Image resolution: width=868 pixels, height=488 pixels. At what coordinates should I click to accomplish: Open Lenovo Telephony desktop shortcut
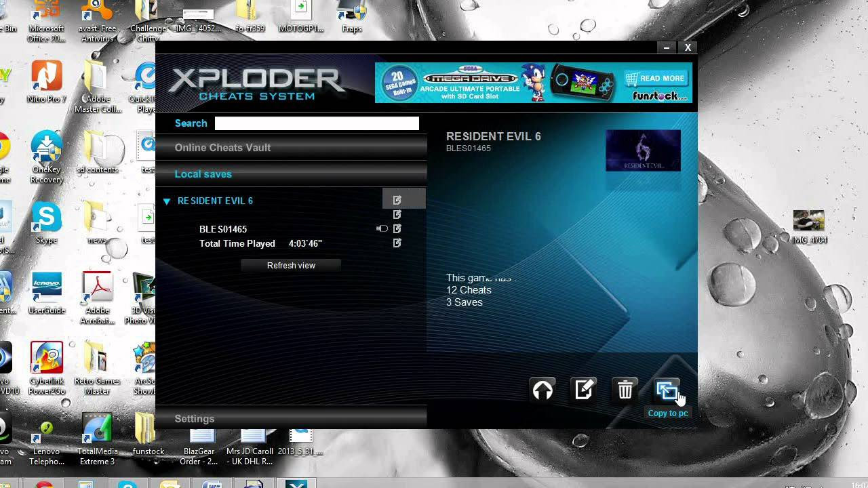[46, 442]
